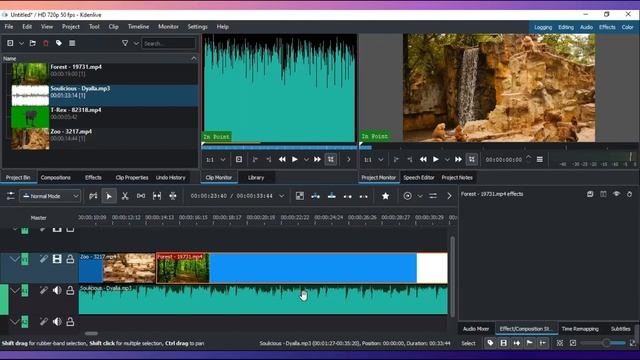Image resolution: width=640 pixels, height=360 pixels.
Task: Mute the Soulicious audio track speaker
Action: (x=57, y=290)
